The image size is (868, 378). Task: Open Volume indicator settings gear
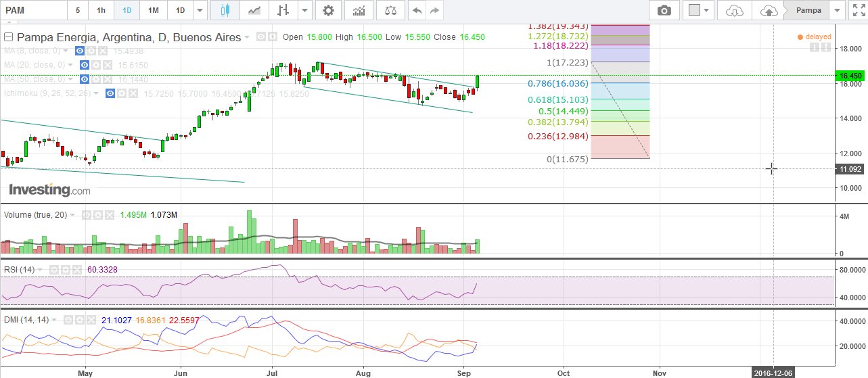97,215
